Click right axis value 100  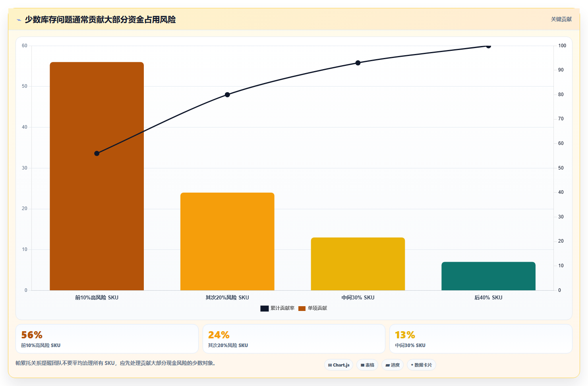point(562,46)
